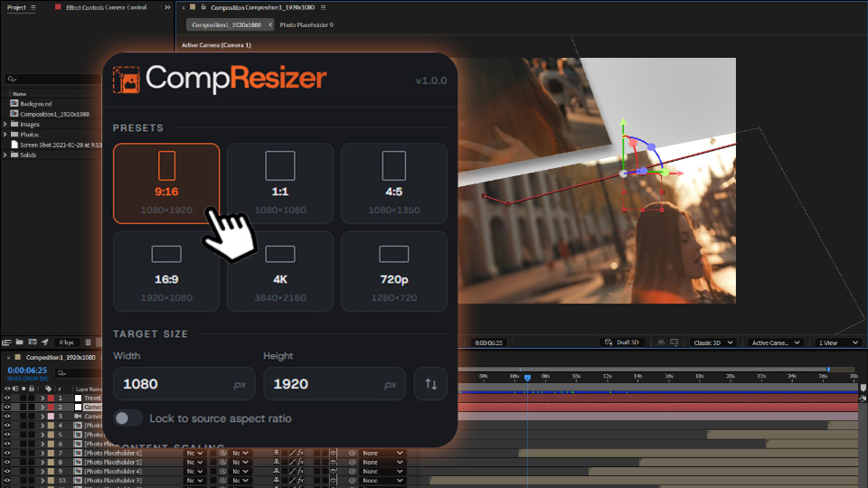Show hidden panel tabs with double chevron
The height and width of the screenshot is (488, 868).
point(168,8)
